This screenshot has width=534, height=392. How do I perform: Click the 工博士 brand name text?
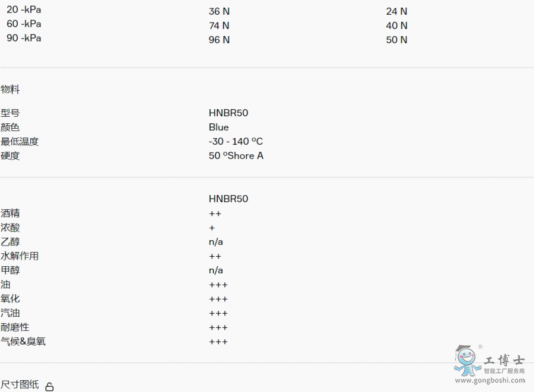coord(504,361)
